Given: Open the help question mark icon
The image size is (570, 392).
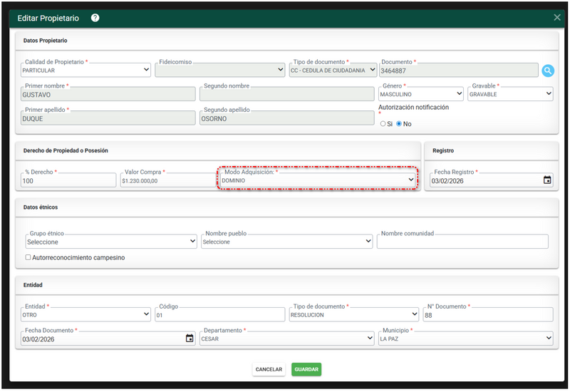Looking at the screenshot, I should (95, 18).
